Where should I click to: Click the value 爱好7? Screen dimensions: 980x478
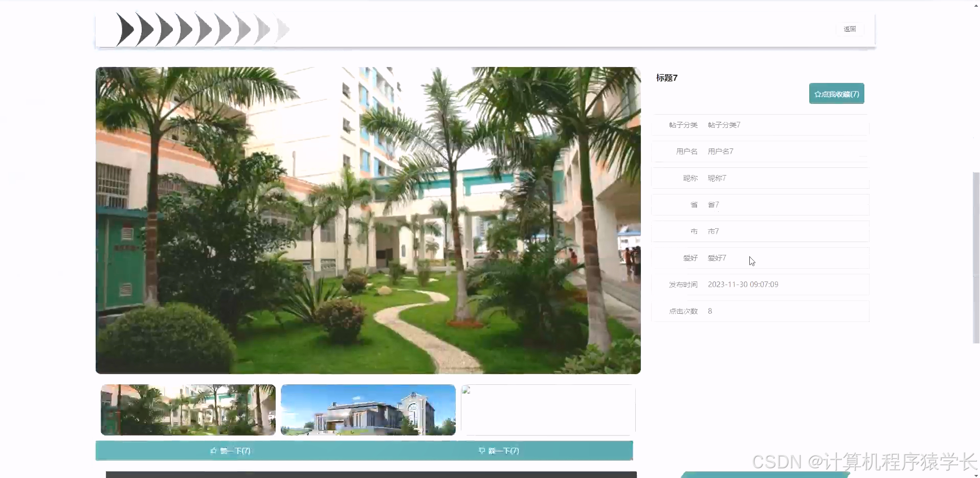[717, 258]
